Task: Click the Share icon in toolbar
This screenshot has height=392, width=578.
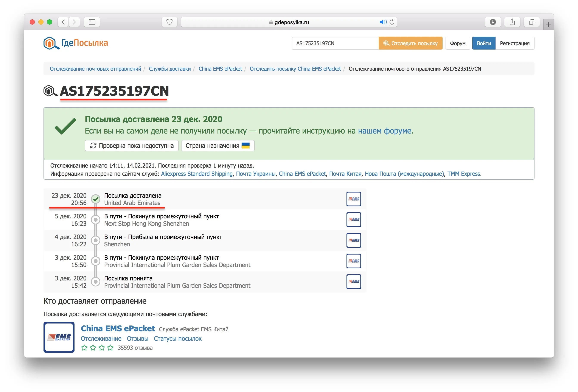Action: point(512,22)
